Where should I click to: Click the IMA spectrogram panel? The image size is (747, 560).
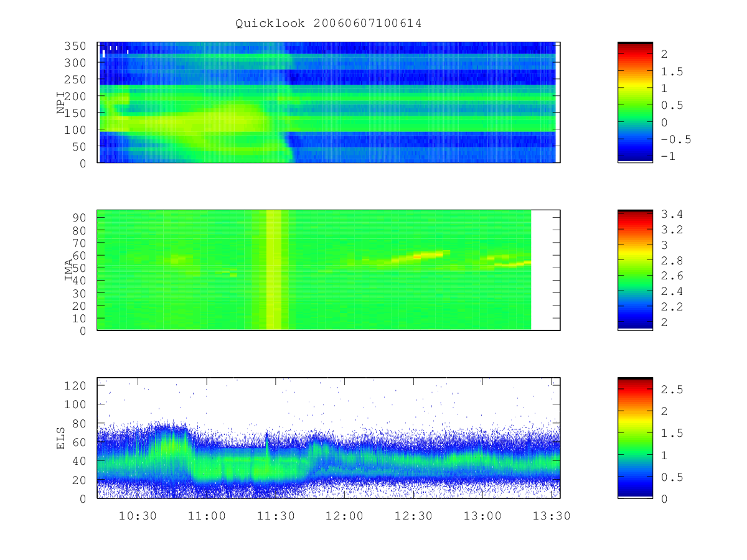(x=329, y=270)
